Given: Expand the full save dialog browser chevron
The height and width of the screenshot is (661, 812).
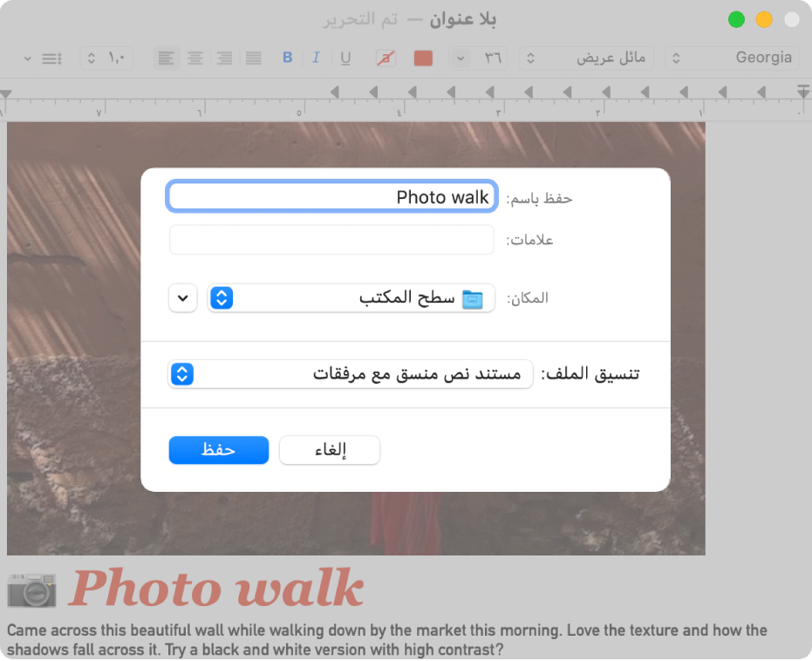Looking at the screenshot, I should [182, 298].
